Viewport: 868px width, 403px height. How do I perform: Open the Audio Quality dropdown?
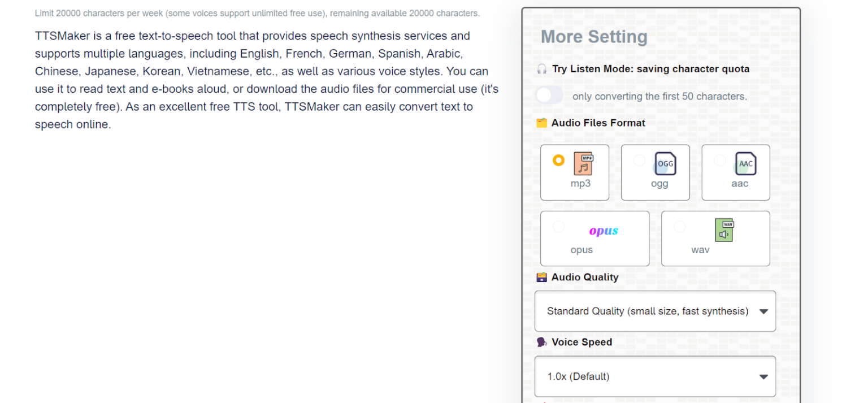(655, 311)
